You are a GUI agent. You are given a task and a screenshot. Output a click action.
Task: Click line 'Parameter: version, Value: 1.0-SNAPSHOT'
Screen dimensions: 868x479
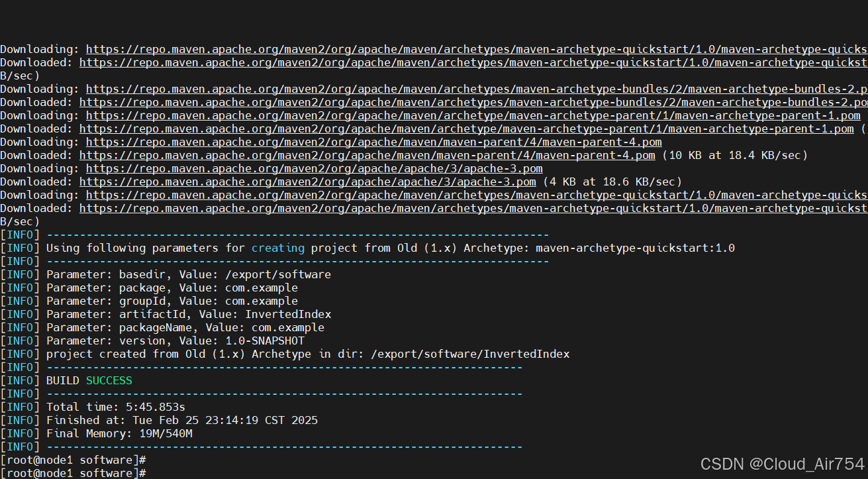tap(152, 341)
